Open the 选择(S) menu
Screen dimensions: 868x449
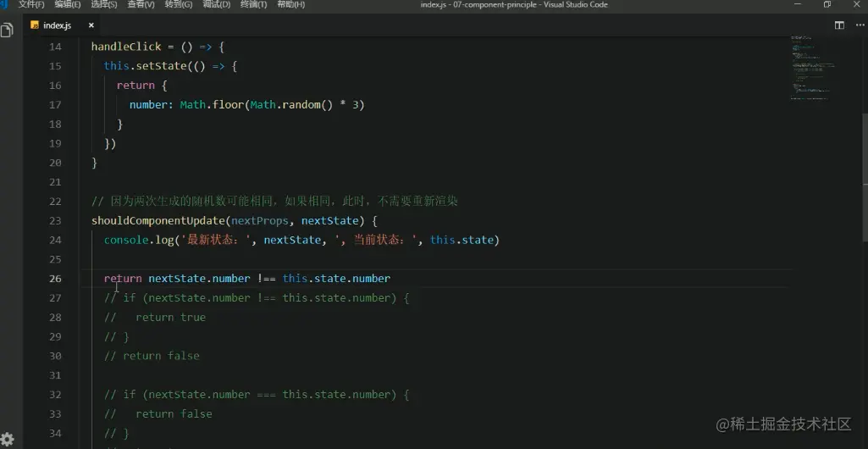104,4
